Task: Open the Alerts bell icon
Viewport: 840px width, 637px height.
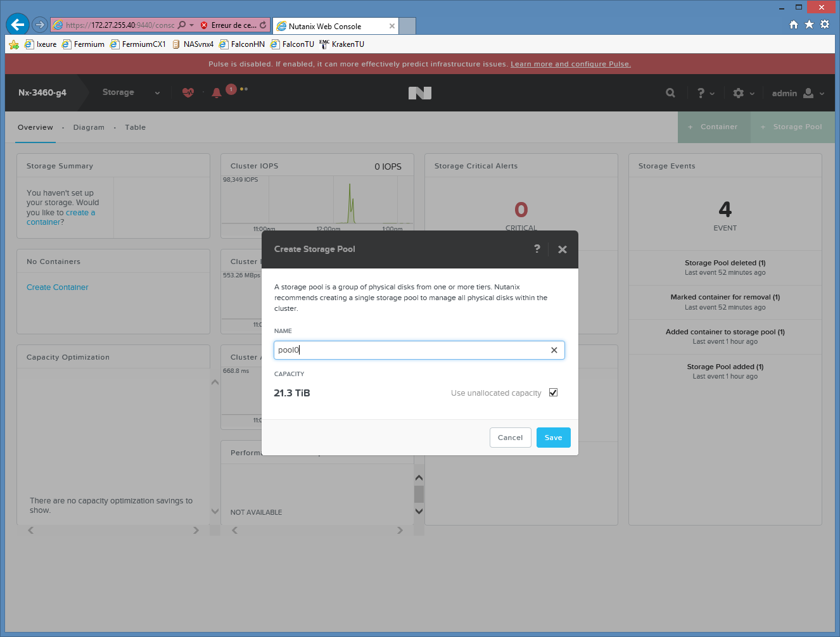Action: pos(217,93)
